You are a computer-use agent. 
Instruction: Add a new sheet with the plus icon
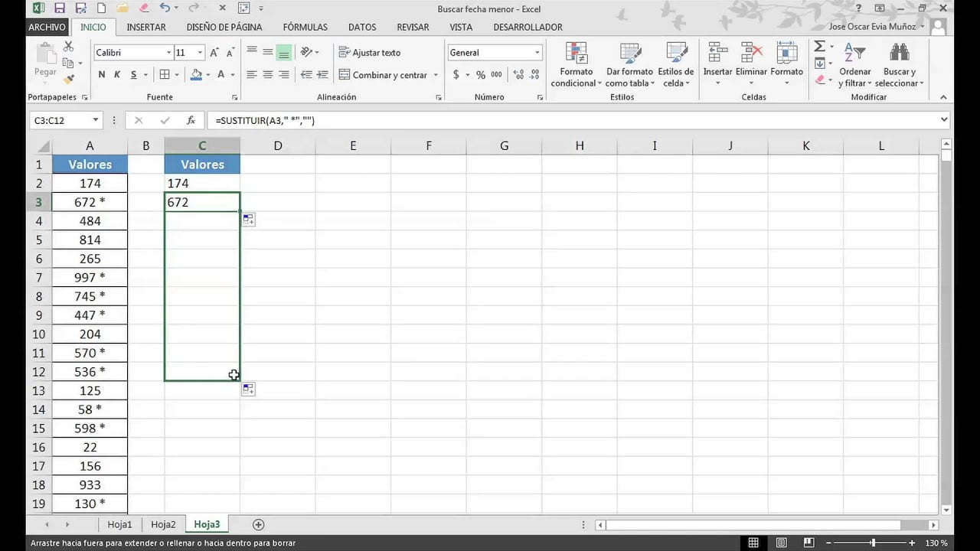[x=259, y=524]
